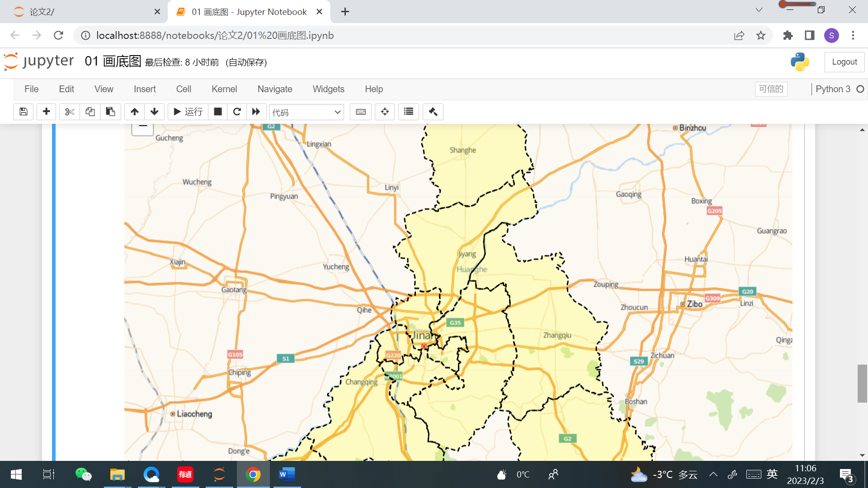Viewport: 868px width, 488px height.
Task: Click the Logout button
Action: click(x=844, y=62)
